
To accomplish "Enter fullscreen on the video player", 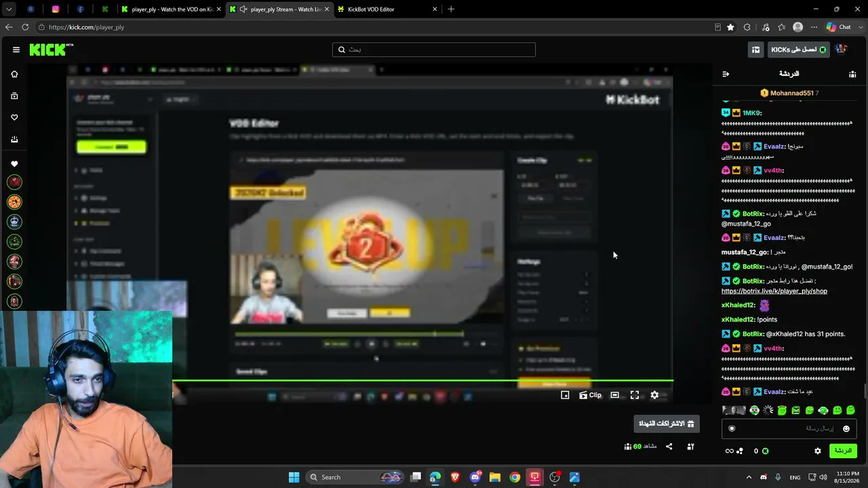I will [635, 395].
